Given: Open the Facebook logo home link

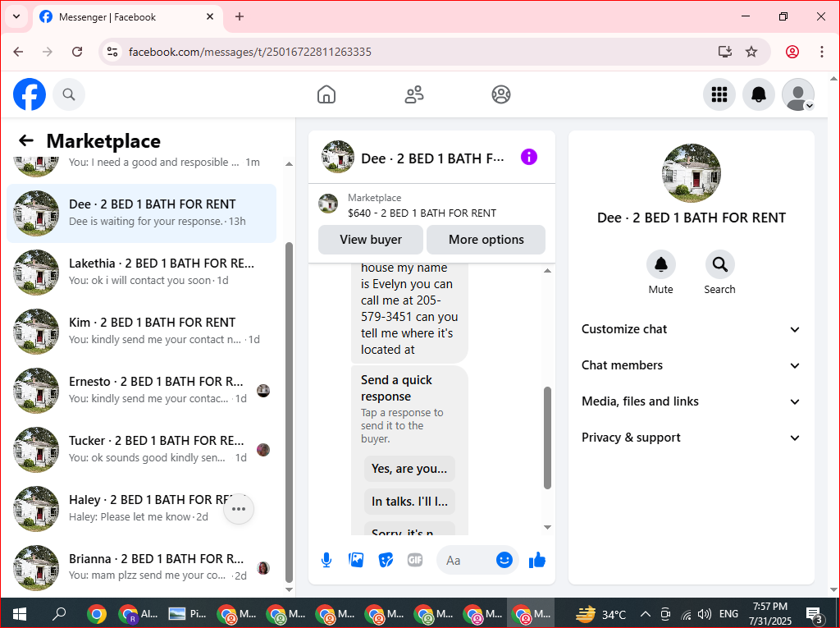Looking at the screenshot, I should coord(30,94).
